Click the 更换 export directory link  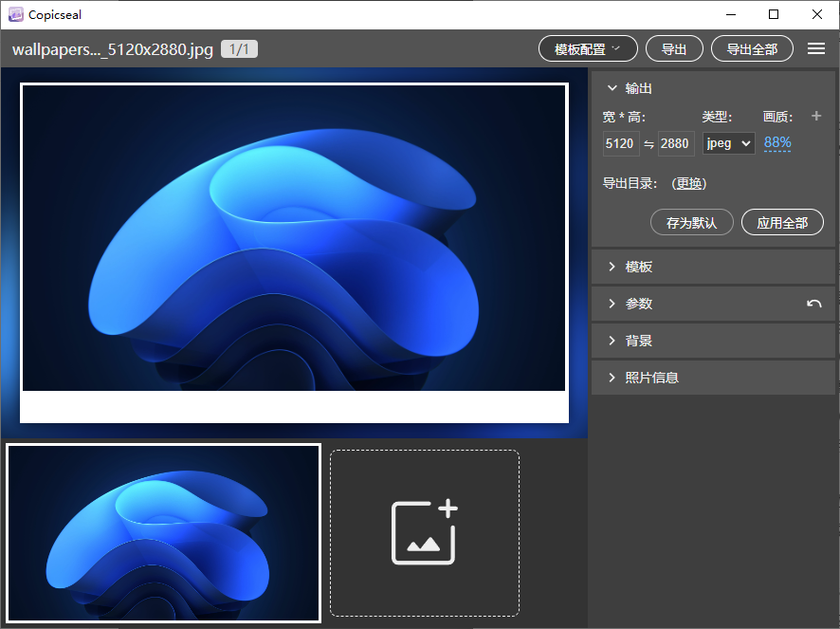tap(689, 184)
